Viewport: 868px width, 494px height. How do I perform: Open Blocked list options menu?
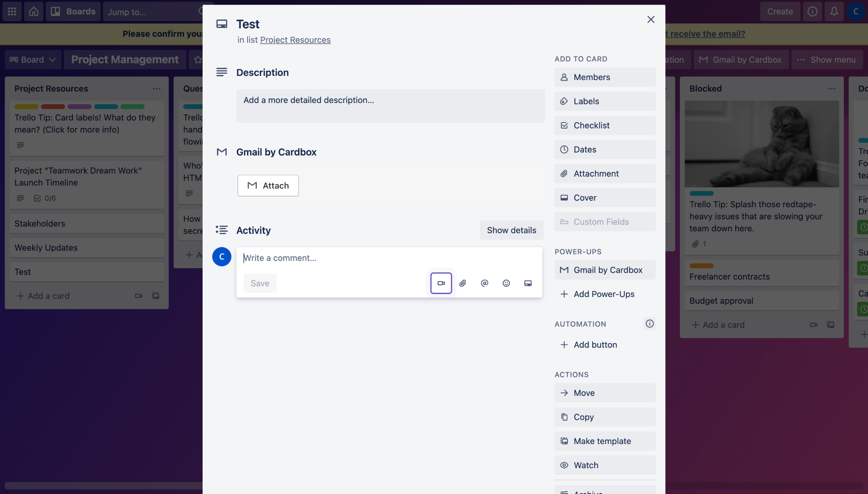pyautogui.click(x=832, y=89)
